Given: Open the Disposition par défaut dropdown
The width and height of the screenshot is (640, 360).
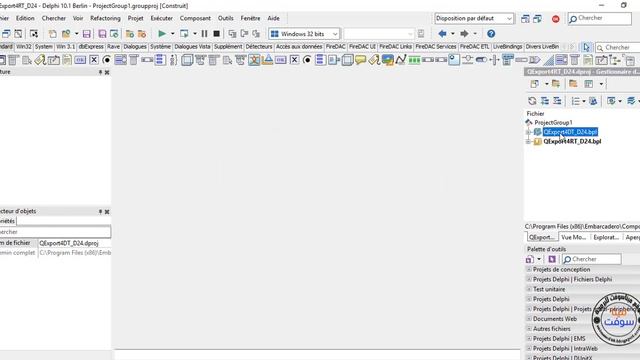Looking at the screenshot, I should pyautogui.click(x=509, y=18).
